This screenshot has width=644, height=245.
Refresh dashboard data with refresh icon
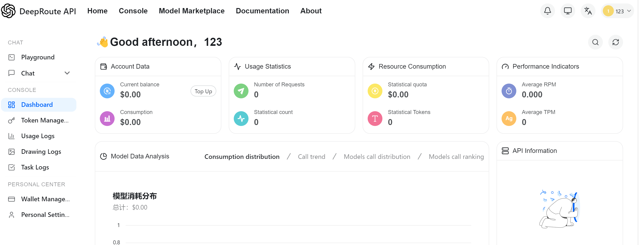(x=615, y=42)
